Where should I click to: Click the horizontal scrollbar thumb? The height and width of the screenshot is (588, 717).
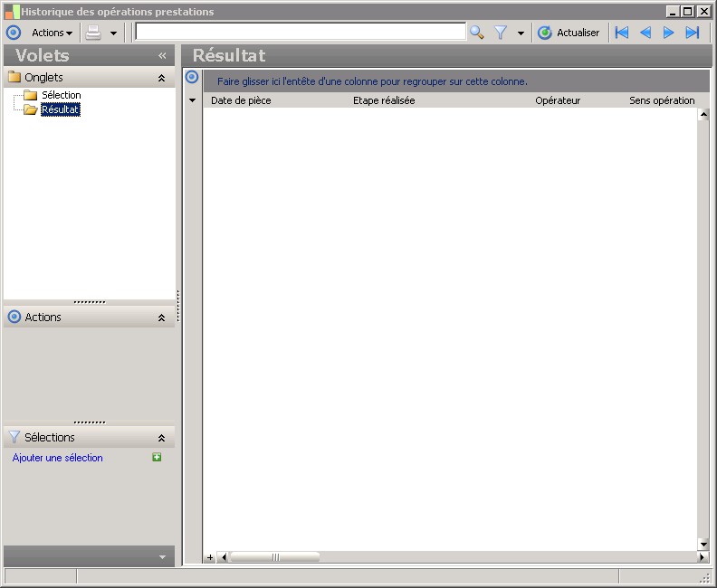click(x=275, y=557)
